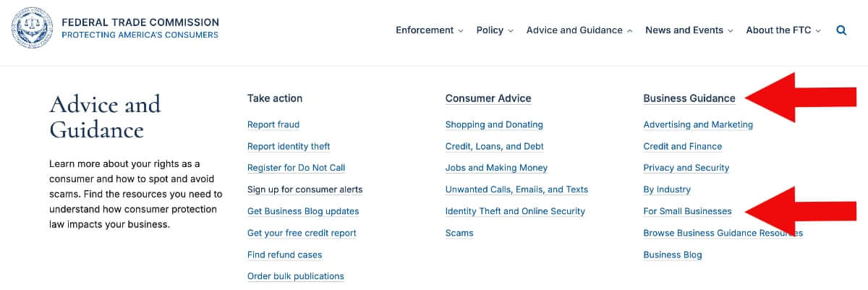Collapse the Advice and Guidance menu
Viewport: 868px width, 290px height.
pos(579,30)
